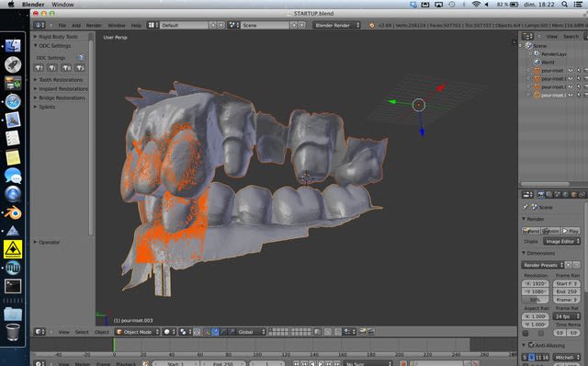Open the Help menu
This screenshot has height=366, width=588.
136,25
